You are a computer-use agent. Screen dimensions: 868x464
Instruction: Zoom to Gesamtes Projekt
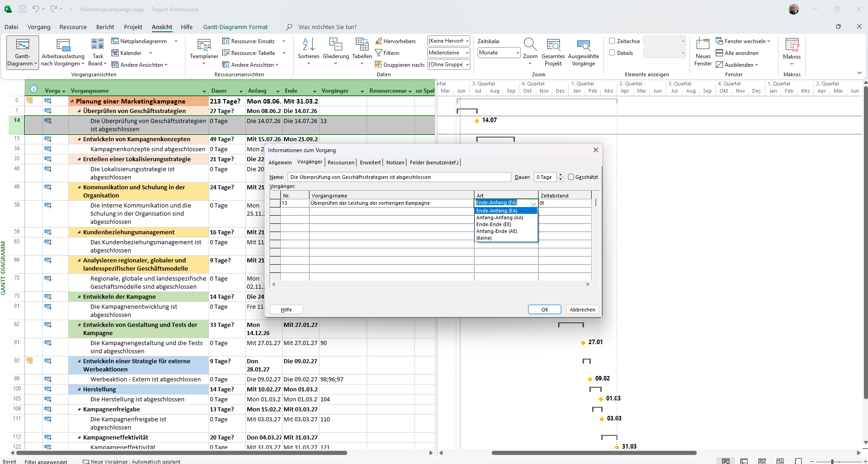[x=553, y=53]
